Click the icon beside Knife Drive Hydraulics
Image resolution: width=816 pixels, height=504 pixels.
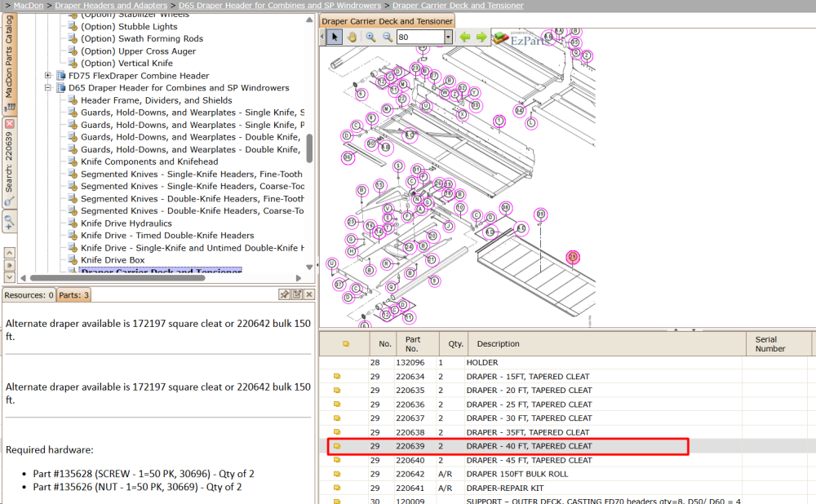73,223
